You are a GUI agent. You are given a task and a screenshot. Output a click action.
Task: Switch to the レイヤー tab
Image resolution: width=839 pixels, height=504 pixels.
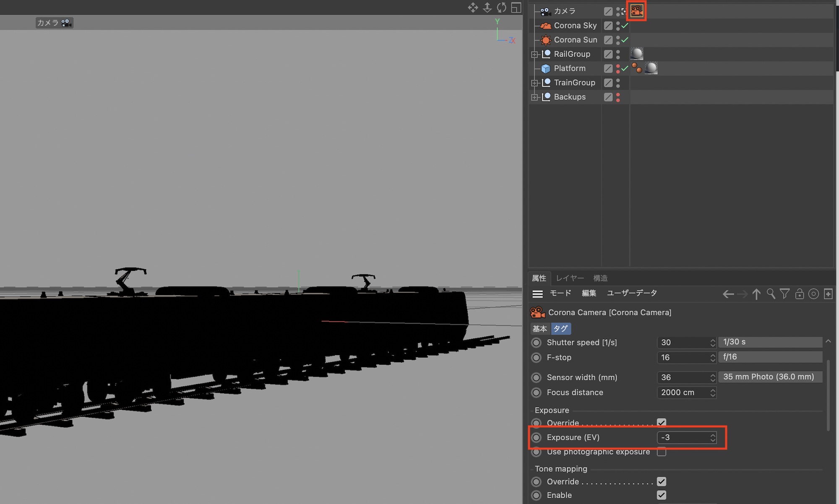click(570, 278)
